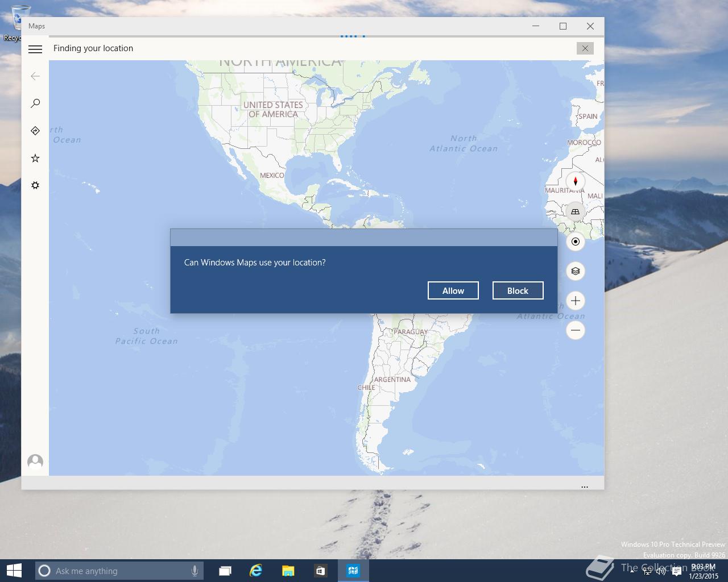The image size is (728, 582).
Task: Open the Store from taskbar
Action: coord(320,571)
